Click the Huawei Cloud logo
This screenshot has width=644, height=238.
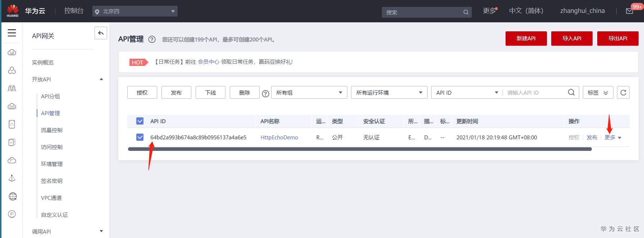click(13, 11)
